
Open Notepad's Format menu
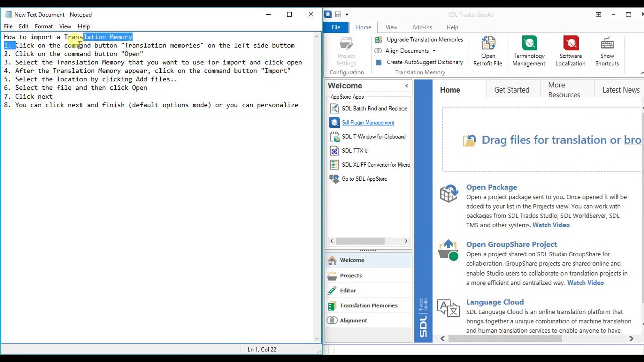44,26
